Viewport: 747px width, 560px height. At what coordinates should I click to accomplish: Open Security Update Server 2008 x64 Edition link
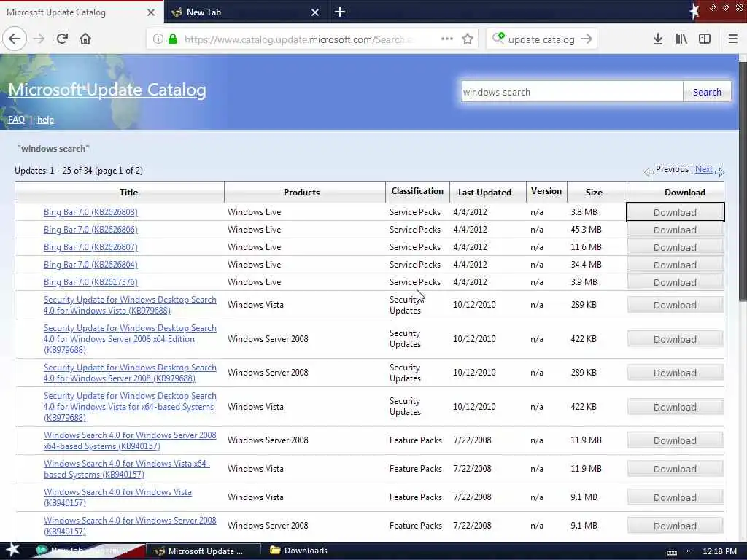coord(130,339)
